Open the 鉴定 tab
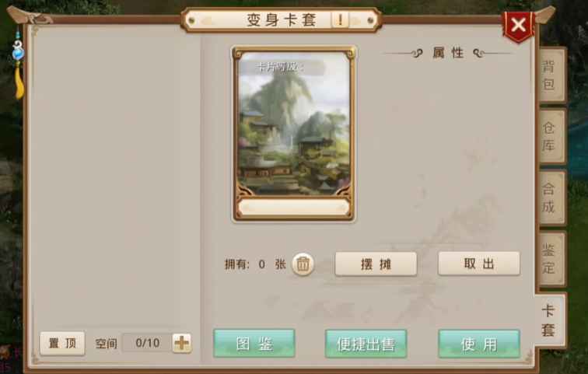Image resolution: width=588 pixels, height=374 pixels. 551,259
